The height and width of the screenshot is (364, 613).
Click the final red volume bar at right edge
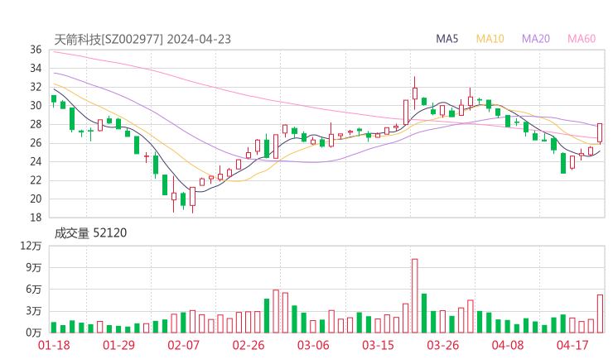600,314
